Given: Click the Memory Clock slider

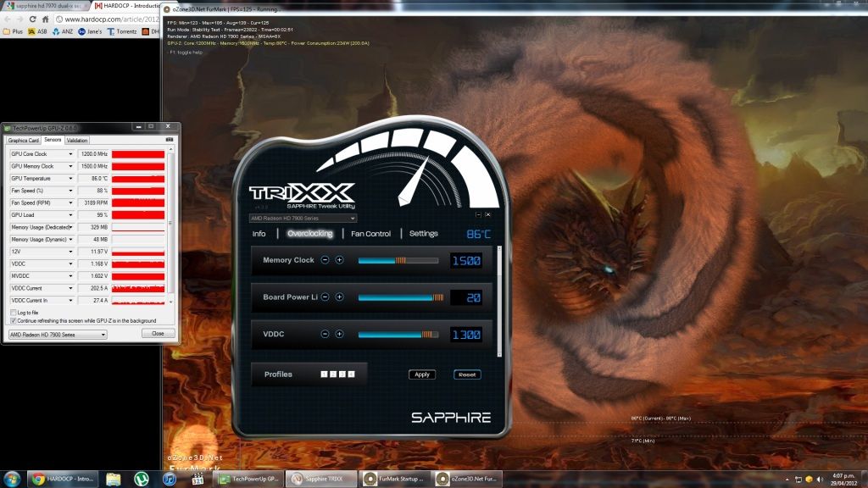Looking at the screenshot, I should [x=398, y=260].
